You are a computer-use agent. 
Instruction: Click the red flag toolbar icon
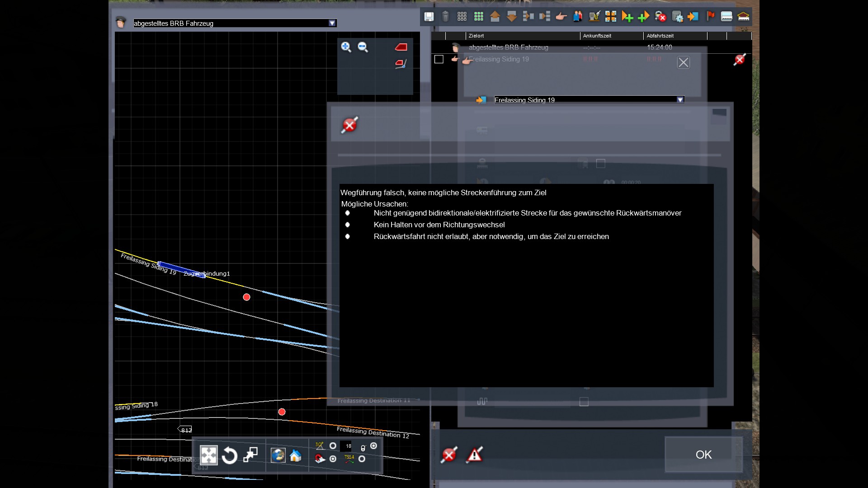tap(710, 17)
